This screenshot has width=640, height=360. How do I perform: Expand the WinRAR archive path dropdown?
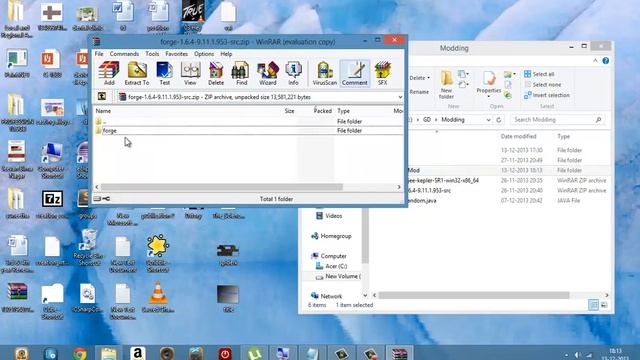[400, 97]
